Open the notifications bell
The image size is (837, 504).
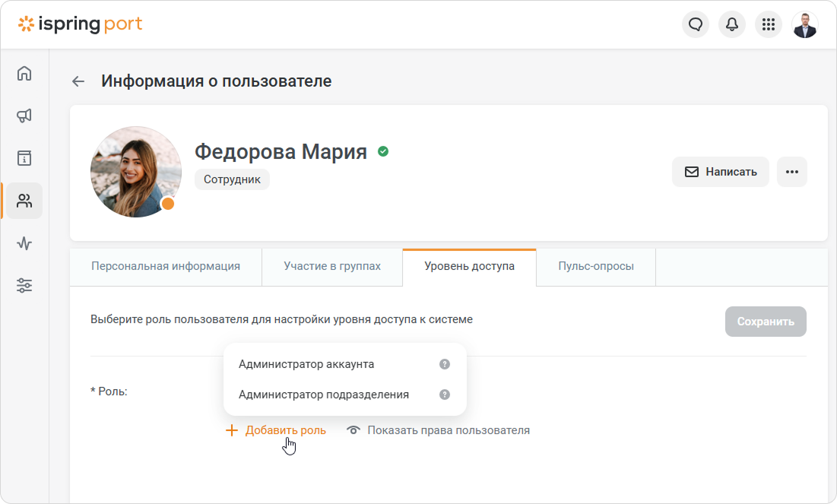pyautogui.click(x=732, y=24)
